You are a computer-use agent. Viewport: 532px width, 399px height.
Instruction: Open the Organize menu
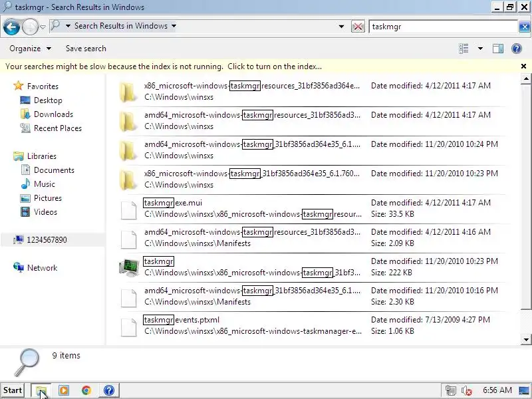click(x=30, y=49)
